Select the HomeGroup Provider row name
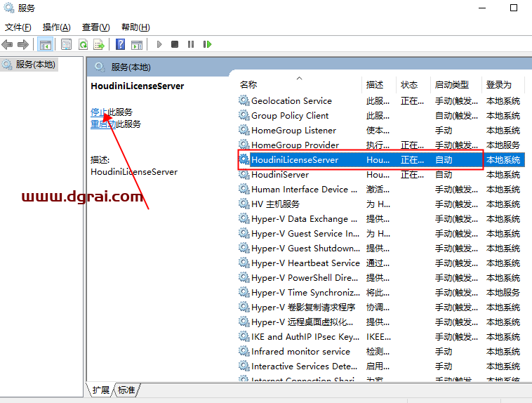This screenshot has height=403, width=532. [295, 145]
